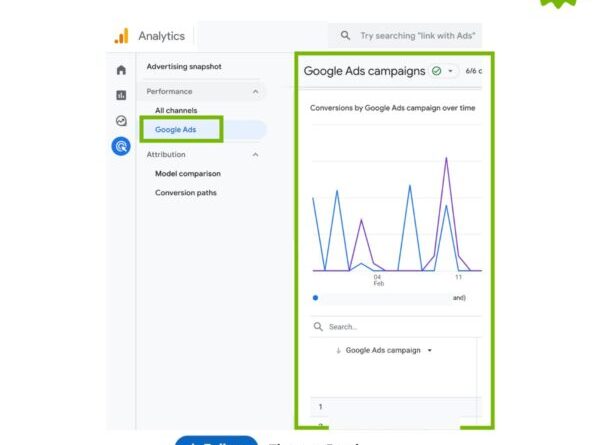Click the Google Ads campaigns title
The image size is (600, 445).
pyautogui.click(x=364, y=71)
